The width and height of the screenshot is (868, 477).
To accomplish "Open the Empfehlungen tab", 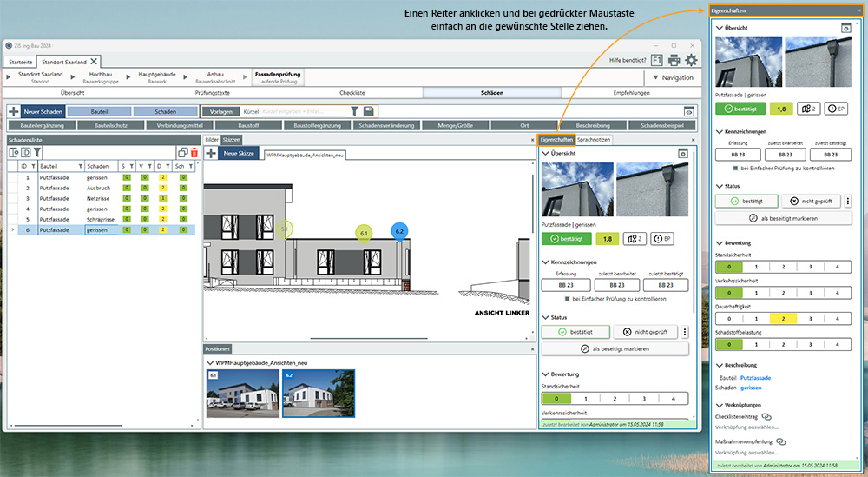I will pyautogui.click(x=630, y=92).
